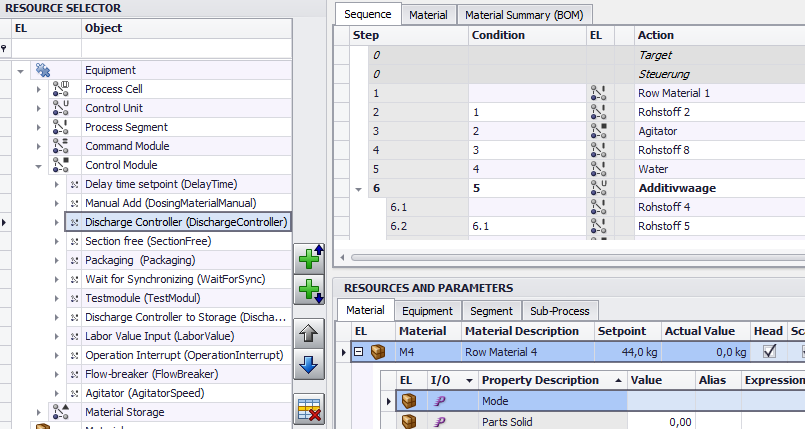Viewport: 805px width, 429px height.
Task: Click the Mode property parameter P icon
Action: (439, 401)
